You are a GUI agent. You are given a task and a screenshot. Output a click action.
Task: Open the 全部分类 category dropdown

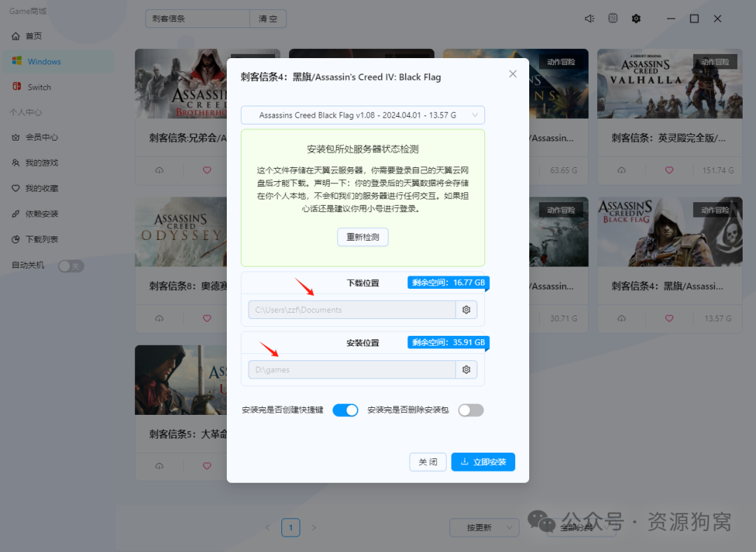point(581,528)
